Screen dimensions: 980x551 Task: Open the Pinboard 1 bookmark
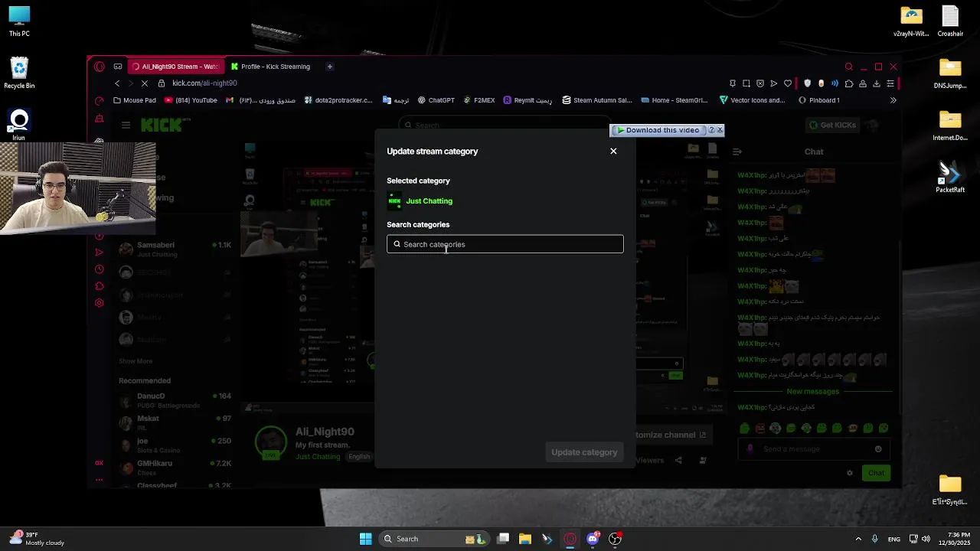[819, 100]
